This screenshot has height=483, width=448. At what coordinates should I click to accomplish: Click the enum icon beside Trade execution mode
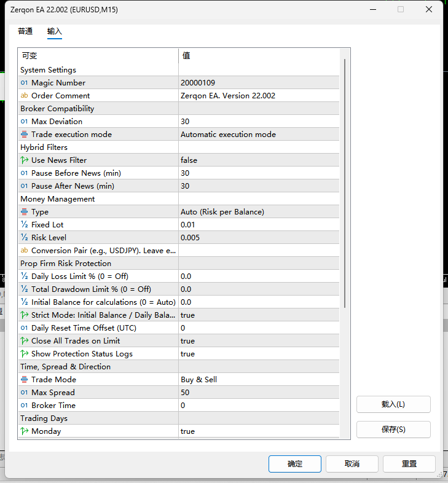pos(24,135)
